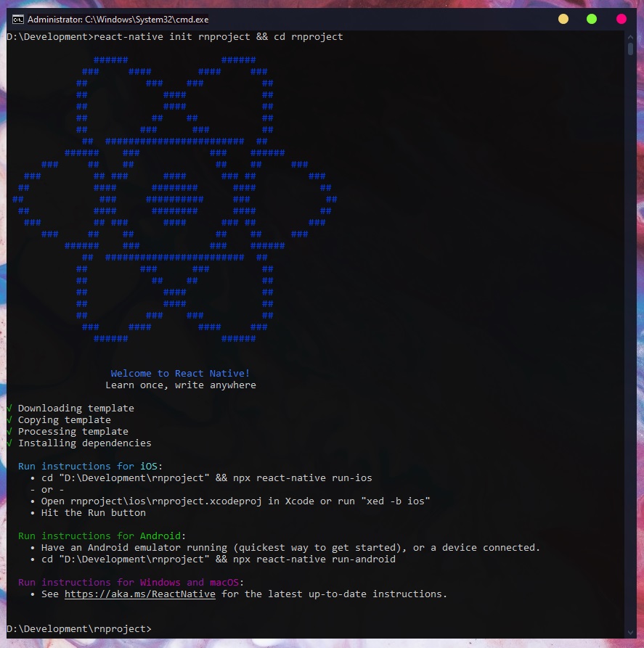Click the 'D:\Development\rnproject>' prompt at bottom
The height and width of the screenshot is (648, 644).
click(x=79, y=628)
